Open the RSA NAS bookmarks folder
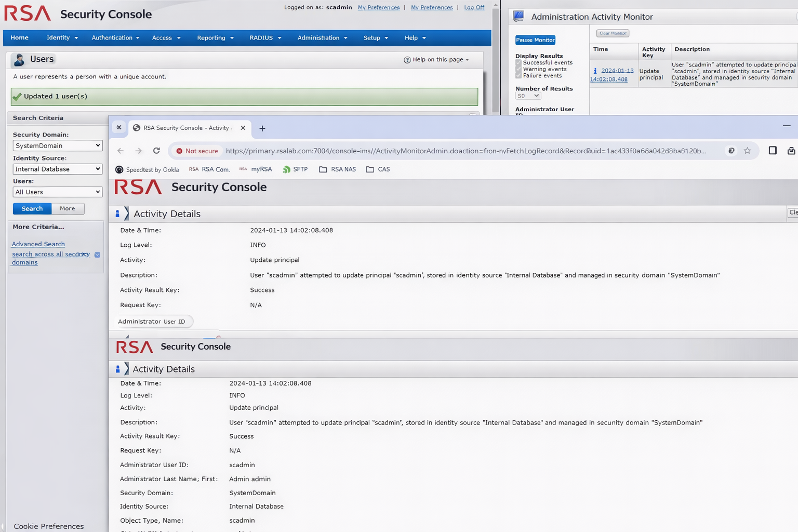Screen dimensions: 798x532 coord(337,169)
